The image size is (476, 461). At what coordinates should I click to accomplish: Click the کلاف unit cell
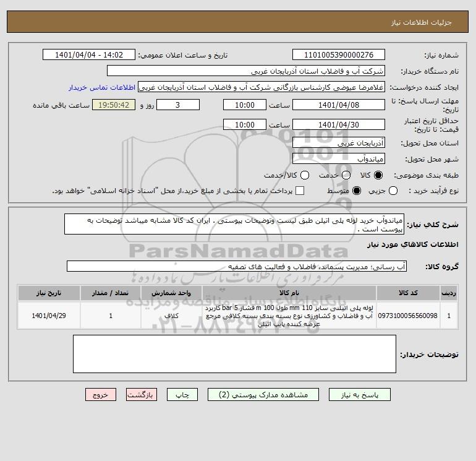[171, 316]
